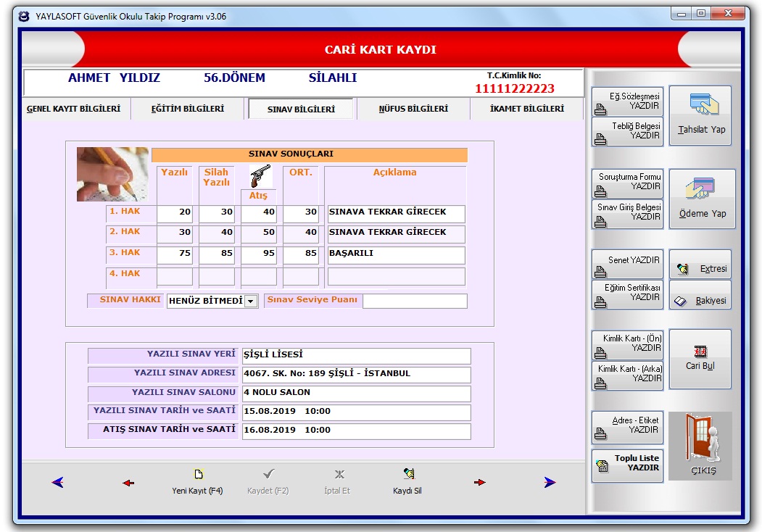Image resolution: width=762 pixels, height=532 pixels.
Task: Click Senet YAZDIR button
Action: pos(627,264)
